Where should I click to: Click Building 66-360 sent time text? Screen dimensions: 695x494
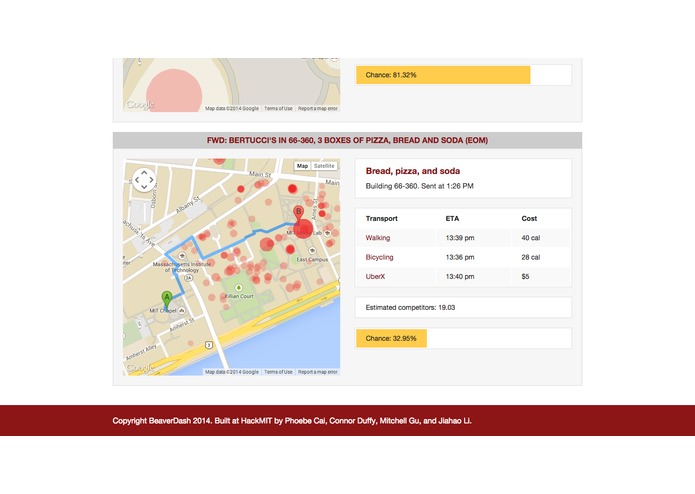pyautogui.click(x=419, y=186)
